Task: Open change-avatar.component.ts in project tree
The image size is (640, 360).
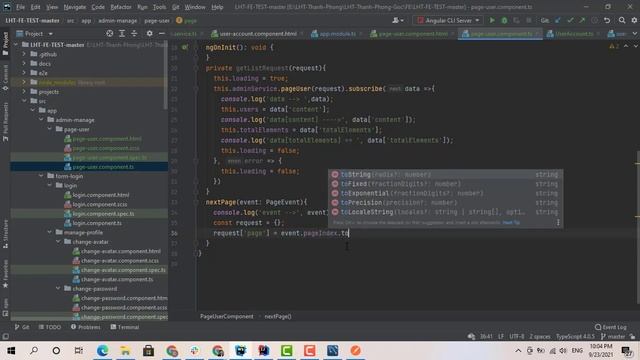Action: click(x=116, y=279)
